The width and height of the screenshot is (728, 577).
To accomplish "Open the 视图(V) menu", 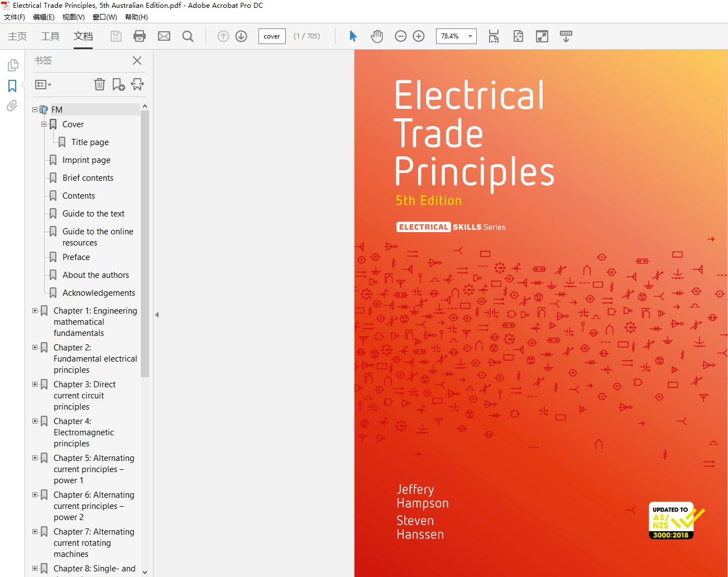I will click(74, 17).
